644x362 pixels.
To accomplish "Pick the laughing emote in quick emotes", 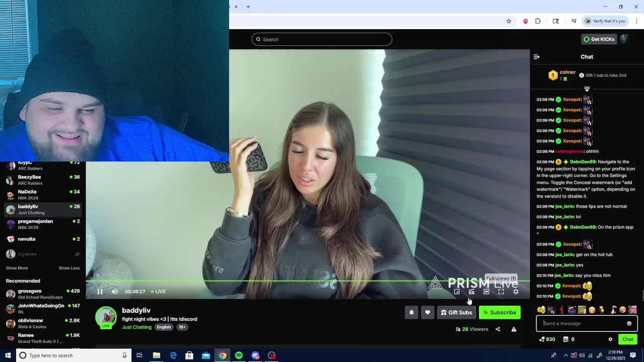I will click(541, 310).
